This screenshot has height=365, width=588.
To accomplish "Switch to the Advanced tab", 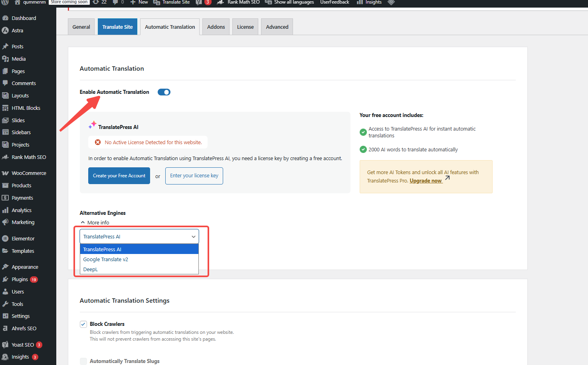I will pos(277,27).
